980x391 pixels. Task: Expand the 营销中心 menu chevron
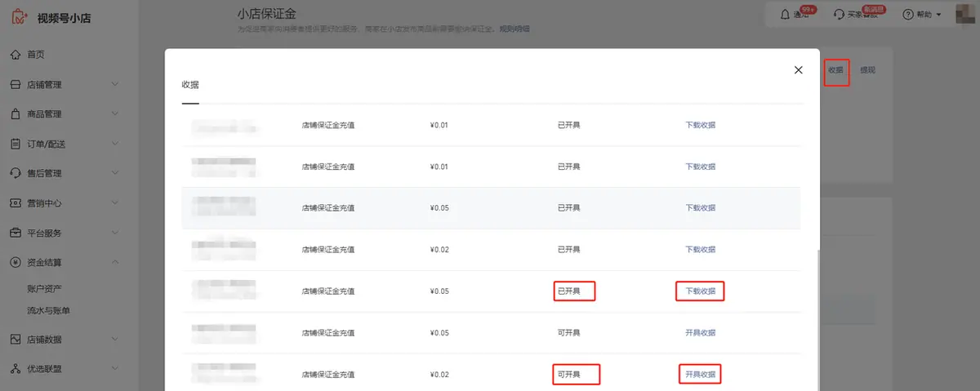pyautogui.click(x=114, y=203)
